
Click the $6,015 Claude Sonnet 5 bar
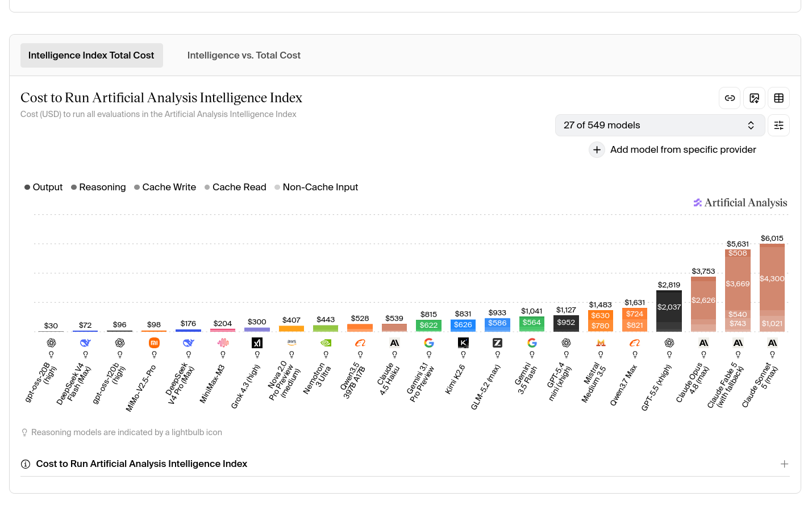click(772, 287)
